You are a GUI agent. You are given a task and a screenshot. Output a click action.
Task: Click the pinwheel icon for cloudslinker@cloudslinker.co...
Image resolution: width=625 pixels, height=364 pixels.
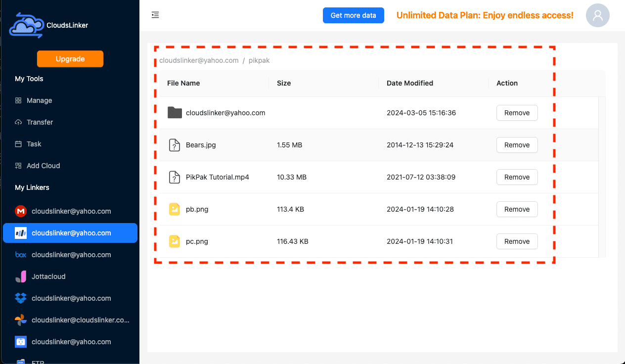[x=21, y=320]
